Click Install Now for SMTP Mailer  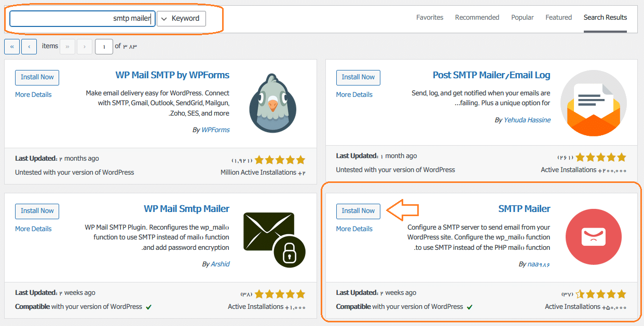click(x=358, y=211)
